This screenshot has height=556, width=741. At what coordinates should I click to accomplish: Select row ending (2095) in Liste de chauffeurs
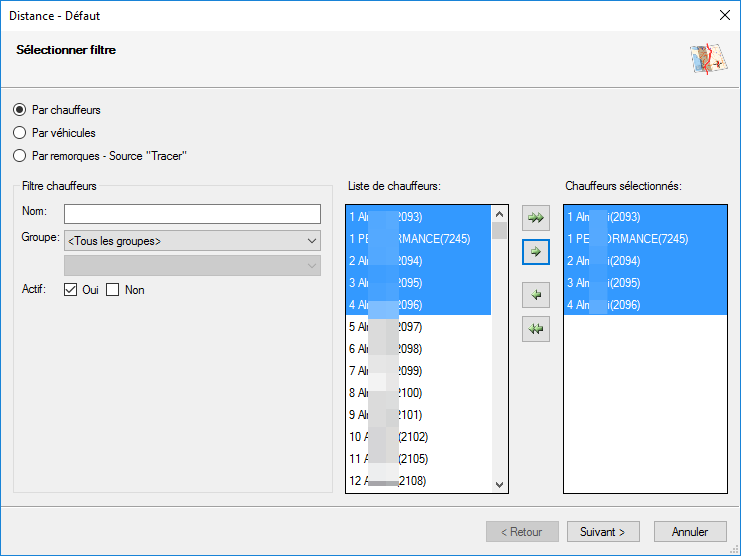tap(419, 282)
